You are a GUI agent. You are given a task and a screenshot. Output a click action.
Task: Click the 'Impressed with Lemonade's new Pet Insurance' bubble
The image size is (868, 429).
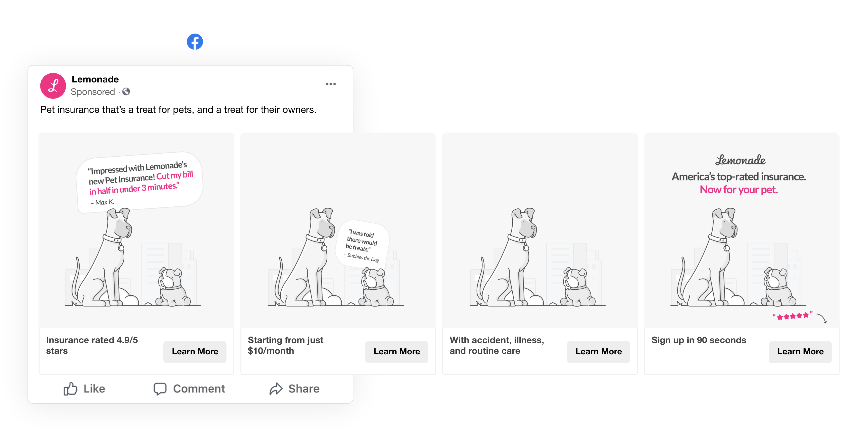pos(139,182)
